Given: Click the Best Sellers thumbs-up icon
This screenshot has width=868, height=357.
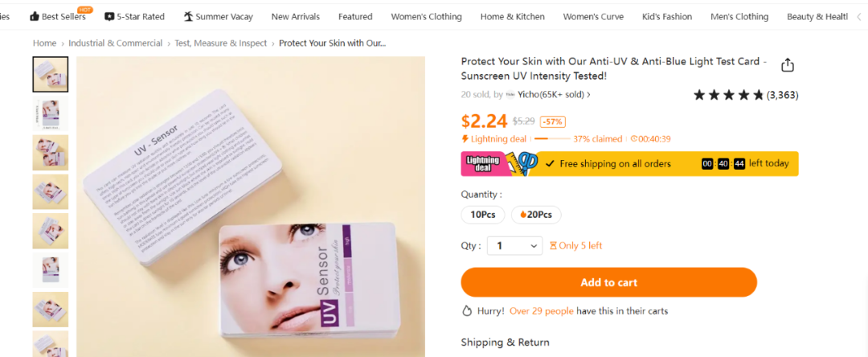Looking at the screenshot, I should tap(34, 16).
